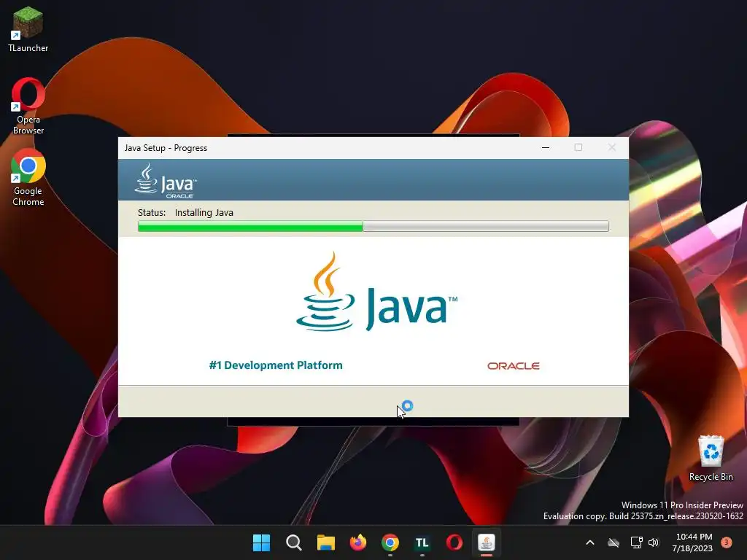Open the TLauncher desktop shortcut

28,29
